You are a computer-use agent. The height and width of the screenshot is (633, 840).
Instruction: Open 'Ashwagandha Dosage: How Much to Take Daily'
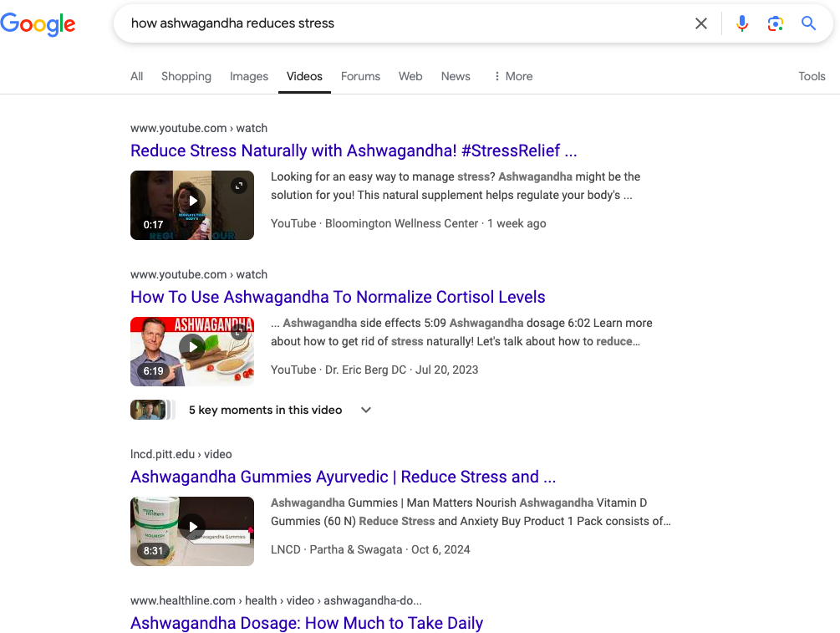307,623
